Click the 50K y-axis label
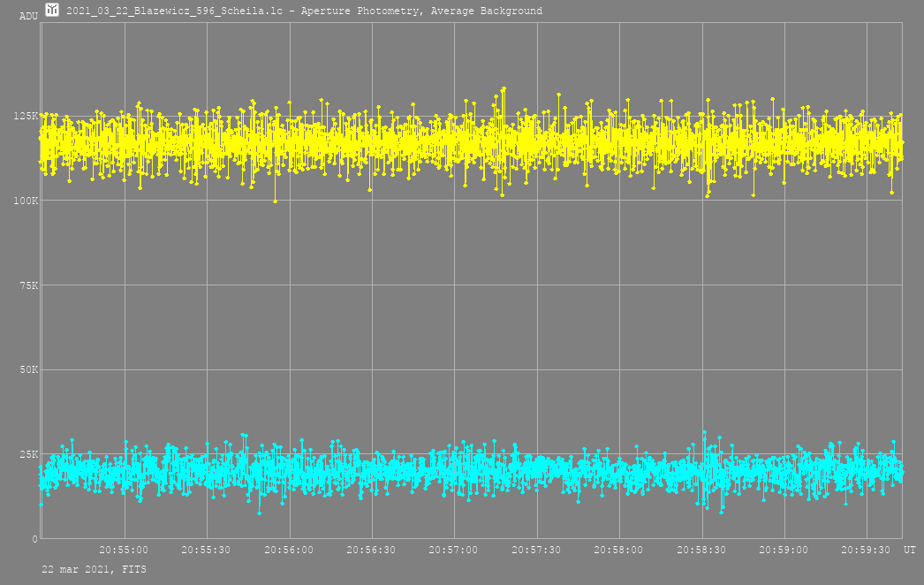Image resolution: width=924 pixels, height=585 pixels. pos(29,369)
